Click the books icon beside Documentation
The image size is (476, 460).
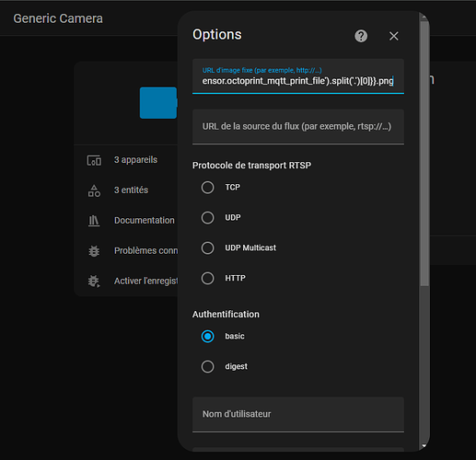coord(94,221)
